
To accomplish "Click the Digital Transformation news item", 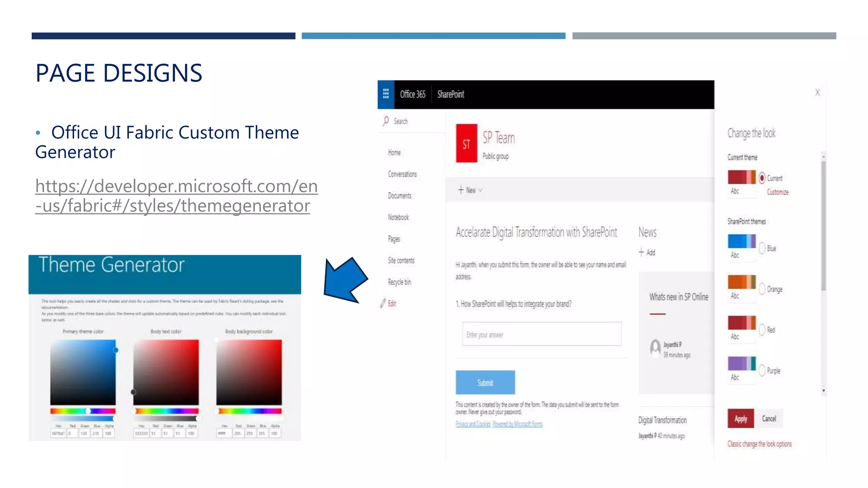I will (x=662, y=420).
